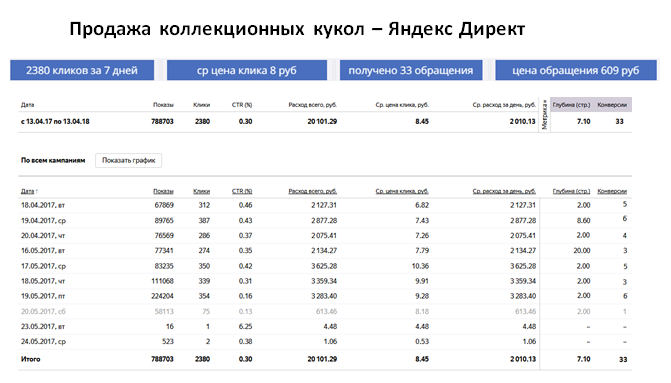
Task: Click depth value 20.00
Action: 582,251
